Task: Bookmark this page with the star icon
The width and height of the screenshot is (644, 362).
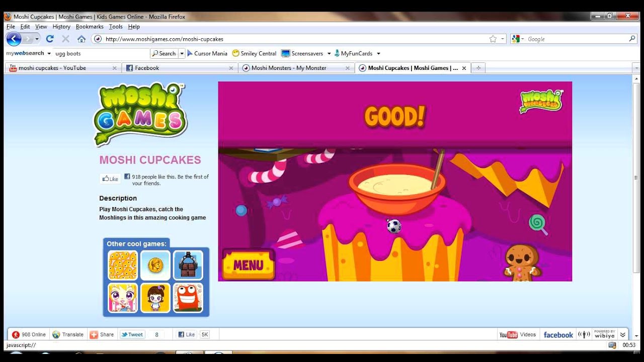Action: [x=493, y=39]
